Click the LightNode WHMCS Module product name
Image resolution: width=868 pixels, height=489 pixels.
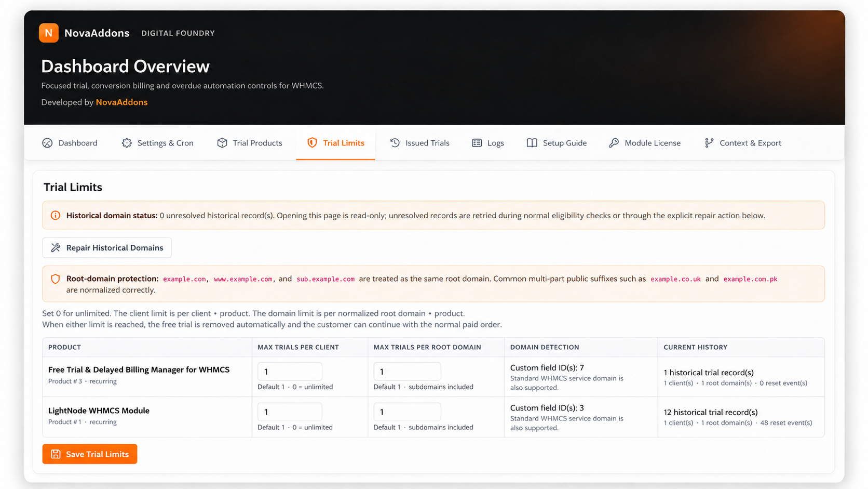click(x=99, y=411)
